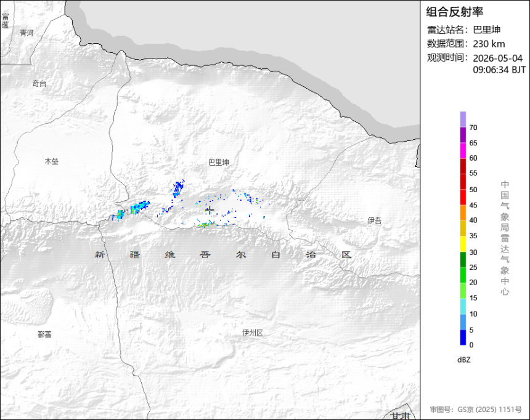Click the vertical 中国气象局雷达气象中心 text
The image size is (530, 420).
coord(505,238)
